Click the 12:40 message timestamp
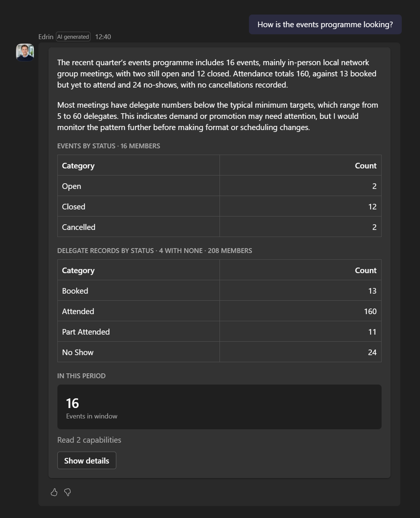The width and height of the screenshot is (420, 518). click(x=103, y=37)
